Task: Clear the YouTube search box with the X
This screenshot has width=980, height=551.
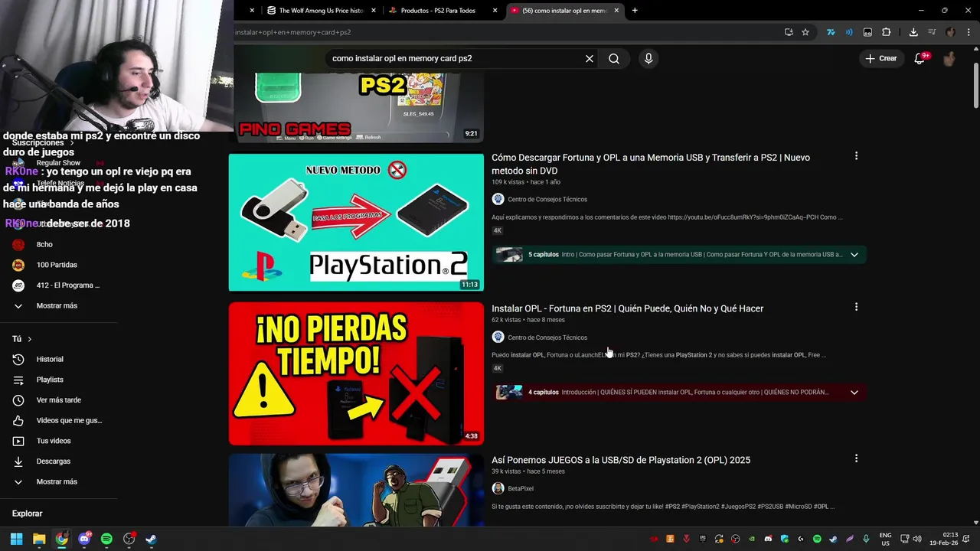Action: 590,58
